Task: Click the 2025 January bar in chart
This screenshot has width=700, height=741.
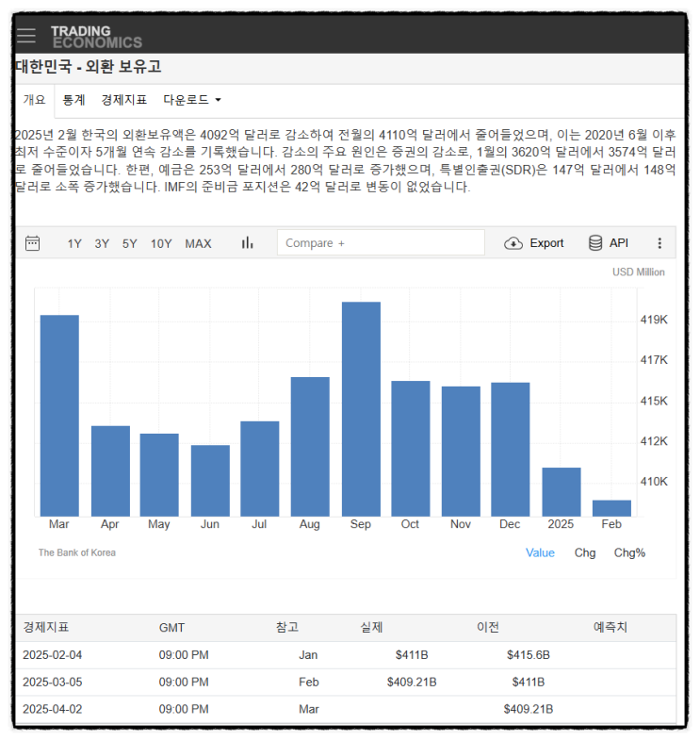Action: tap(562, 492)
